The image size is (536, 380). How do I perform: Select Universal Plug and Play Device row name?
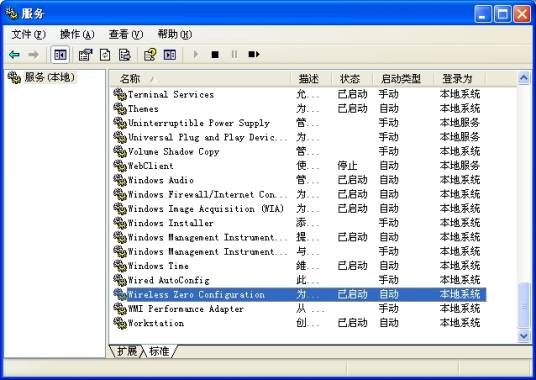point(207,137)
